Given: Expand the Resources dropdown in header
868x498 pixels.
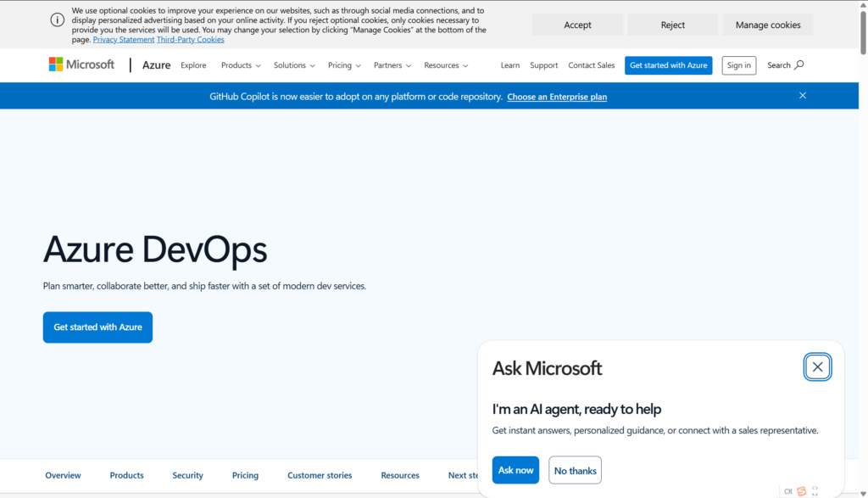Looking at the screenshot, I should click(x=446, y=65).
